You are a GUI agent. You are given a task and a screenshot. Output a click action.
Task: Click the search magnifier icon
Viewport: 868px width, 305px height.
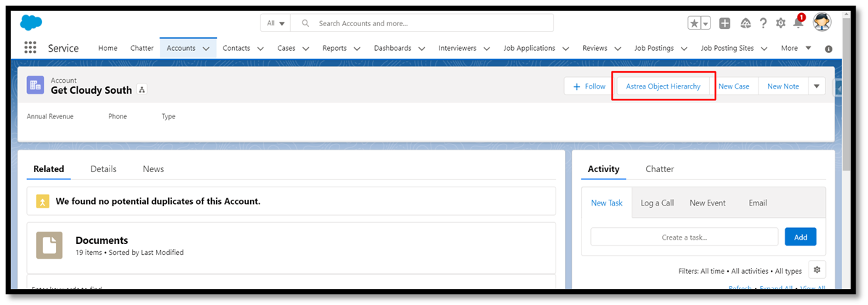[305, 23]
